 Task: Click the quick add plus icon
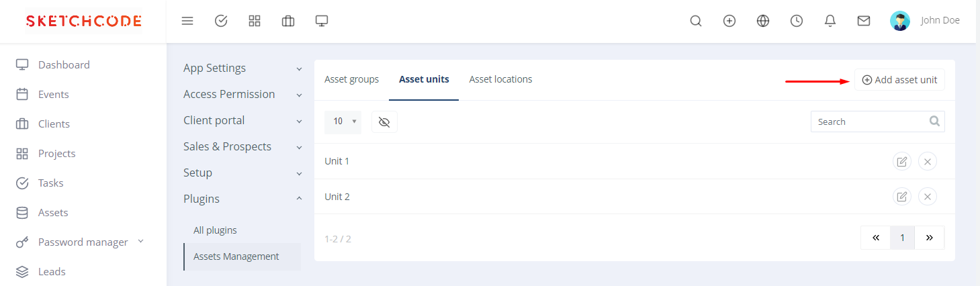pyautogui.click(x=729, y=21)
